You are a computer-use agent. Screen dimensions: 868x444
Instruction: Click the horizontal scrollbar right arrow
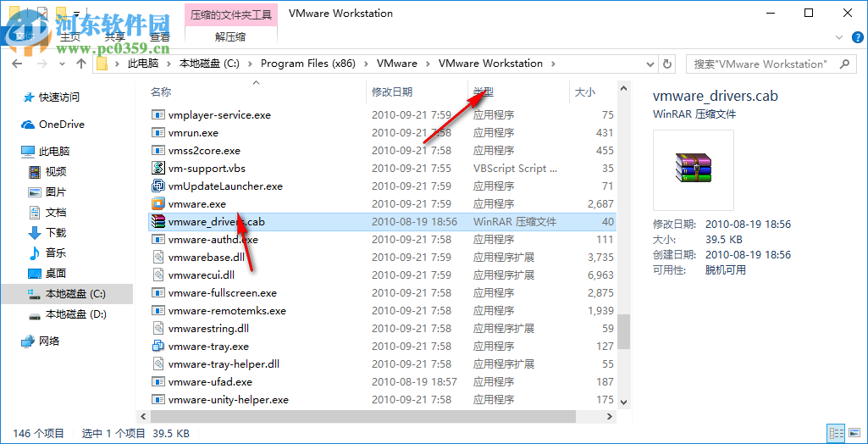[609, 416]
